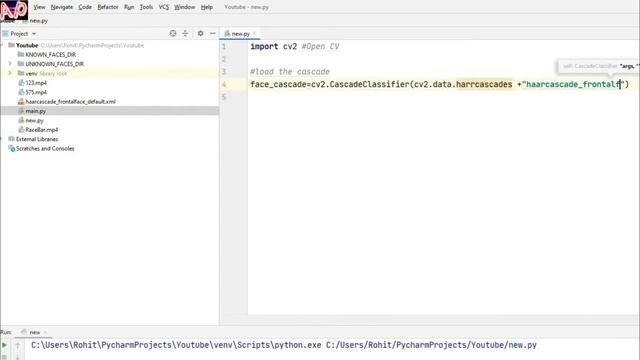Select External Libraries node
The image size is (640, 360).
(x=37, y=139)
